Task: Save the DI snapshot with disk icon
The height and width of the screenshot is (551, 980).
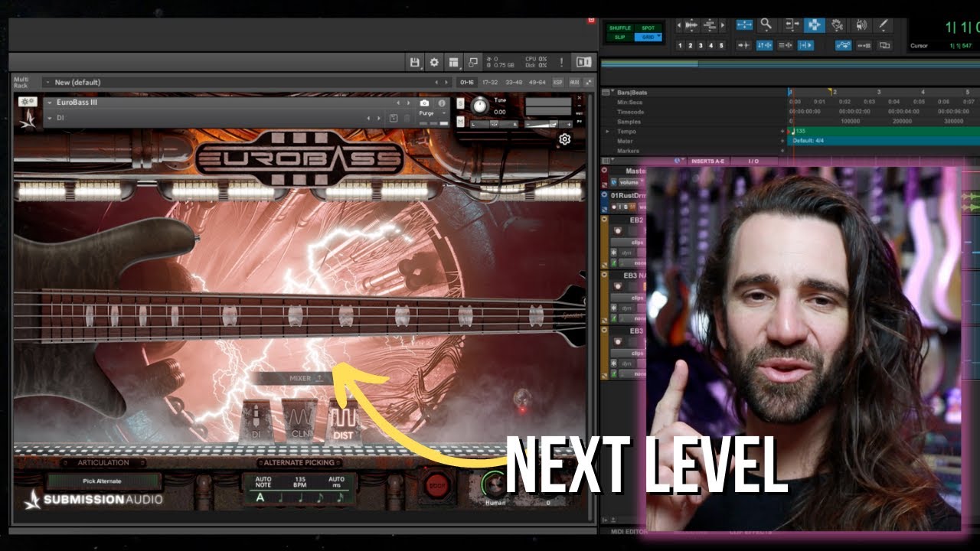Action: (x=394, y=118)
